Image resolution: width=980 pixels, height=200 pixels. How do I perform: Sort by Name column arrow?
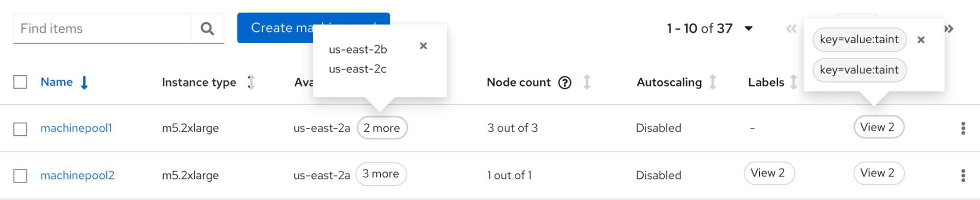[x=84, y=83]
